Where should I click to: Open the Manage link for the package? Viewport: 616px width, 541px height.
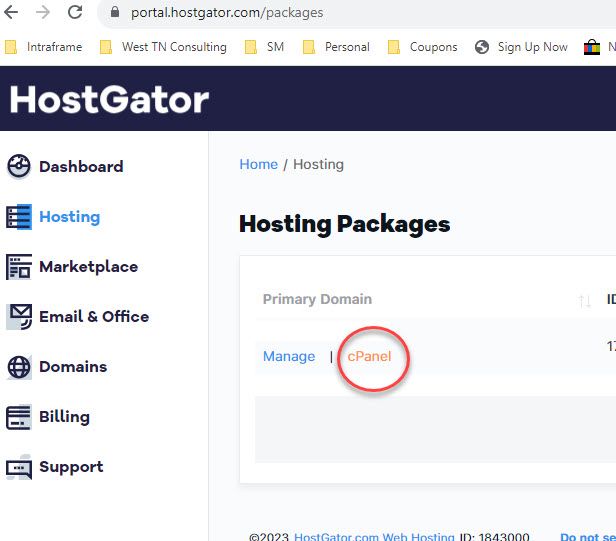coord(289,356)
